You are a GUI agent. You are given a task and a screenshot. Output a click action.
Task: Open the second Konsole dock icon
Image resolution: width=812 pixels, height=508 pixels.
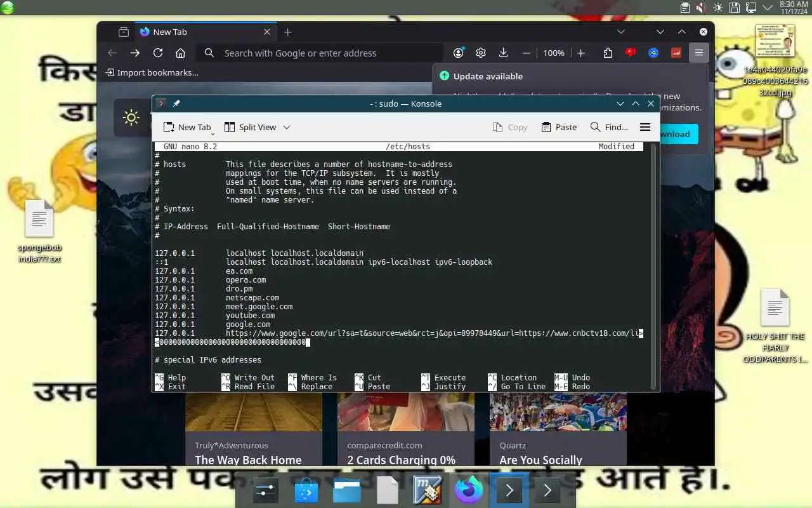[x=547, y=490]
